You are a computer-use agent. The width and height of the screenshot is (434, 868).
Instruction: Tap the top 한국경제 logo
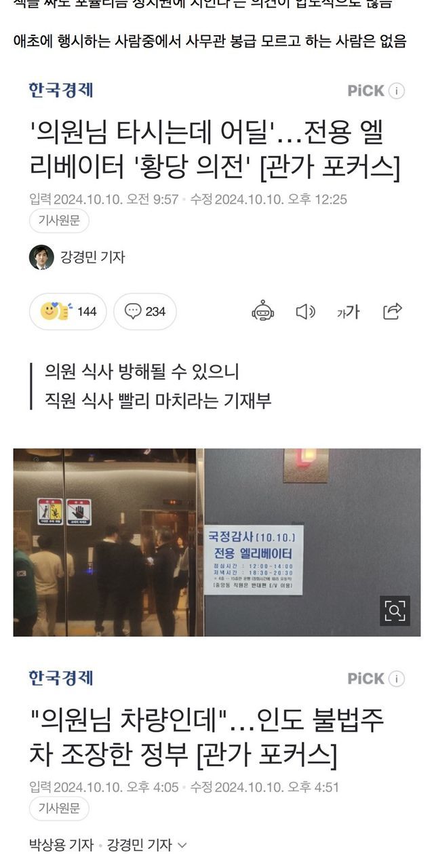(61, 90)
